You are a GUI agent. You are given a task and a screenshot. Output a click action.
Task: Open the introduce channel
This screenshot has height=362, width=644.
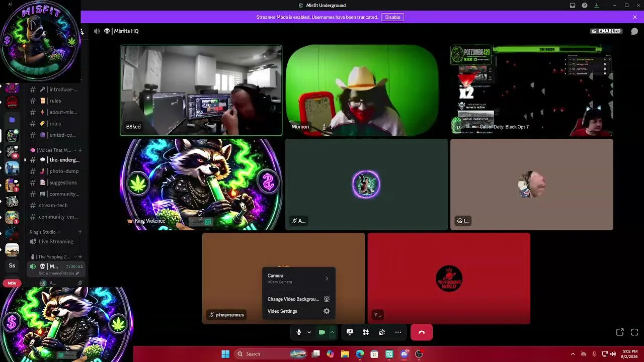tap(55, 89)
